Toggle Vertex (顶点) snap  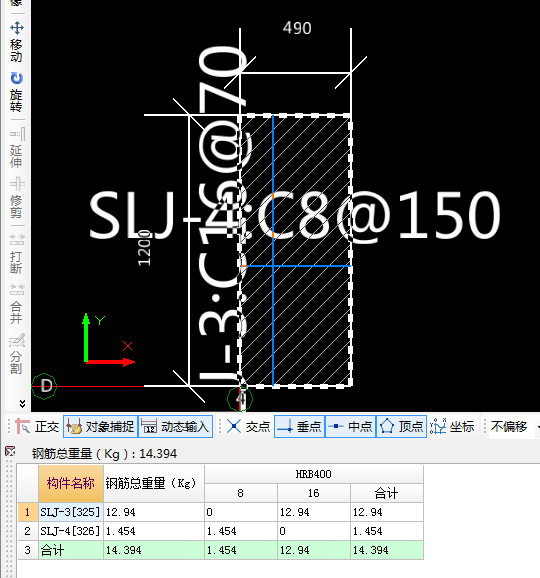(x=401, y=426)
